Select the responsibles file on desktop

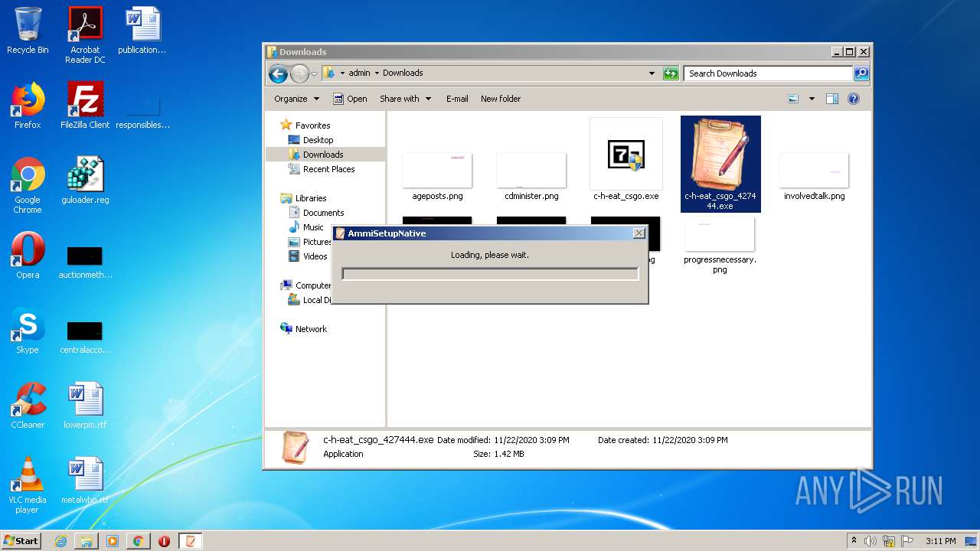click(x=142, y=111)
